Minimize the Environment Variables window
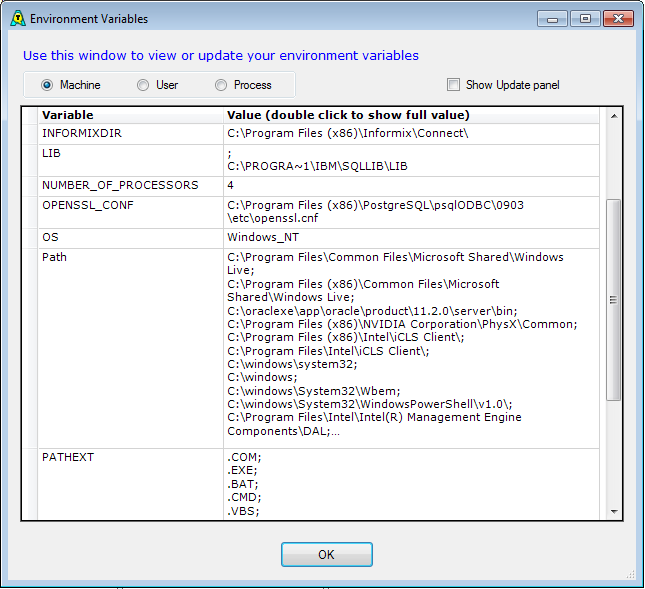645x589 pixels. pos(552,19)
